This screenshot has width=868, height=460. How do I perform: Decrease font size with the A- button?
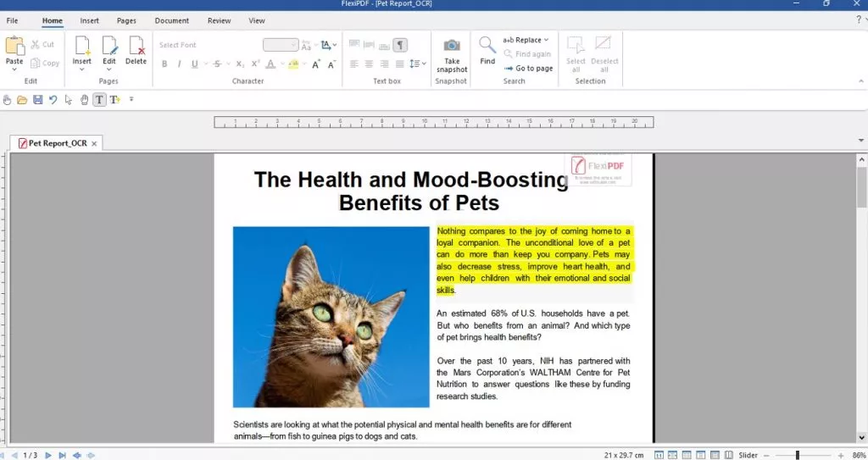click(331, 64)
